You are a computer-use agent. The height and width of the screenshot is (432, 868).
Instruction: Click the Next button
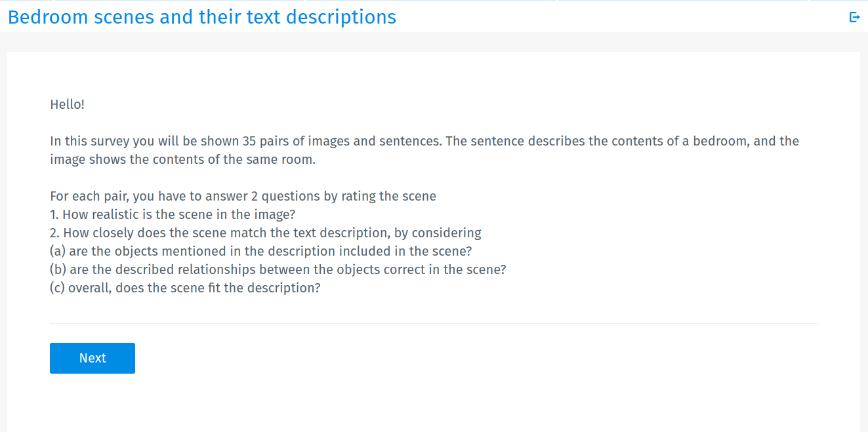pyautogui.click(x=93, y=358)
